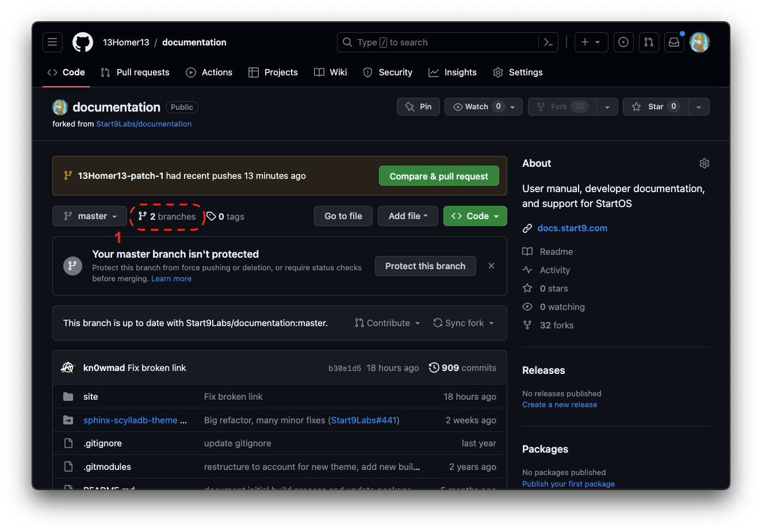The width and height of the screenshot is (762, 532).
Task: Dismiss the branch protection notice
Action: click(491, 266)
